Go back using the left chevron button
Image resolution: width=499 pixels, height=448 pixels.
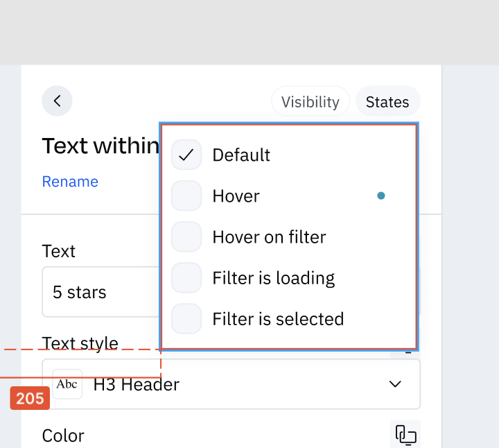(57, 101)
